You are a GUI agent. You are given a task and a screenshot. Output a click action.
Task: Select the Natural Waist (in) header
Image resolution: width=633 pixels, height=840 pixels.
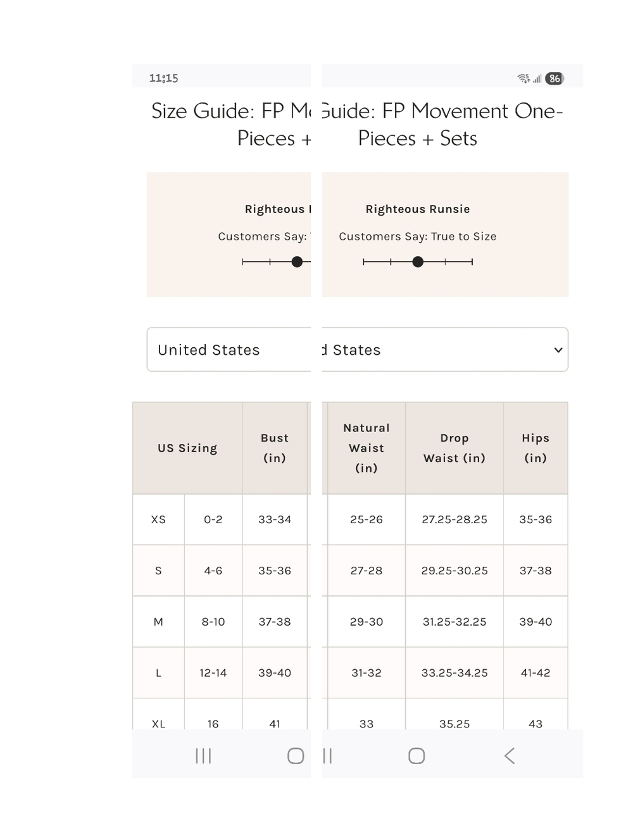click(367, 448)
